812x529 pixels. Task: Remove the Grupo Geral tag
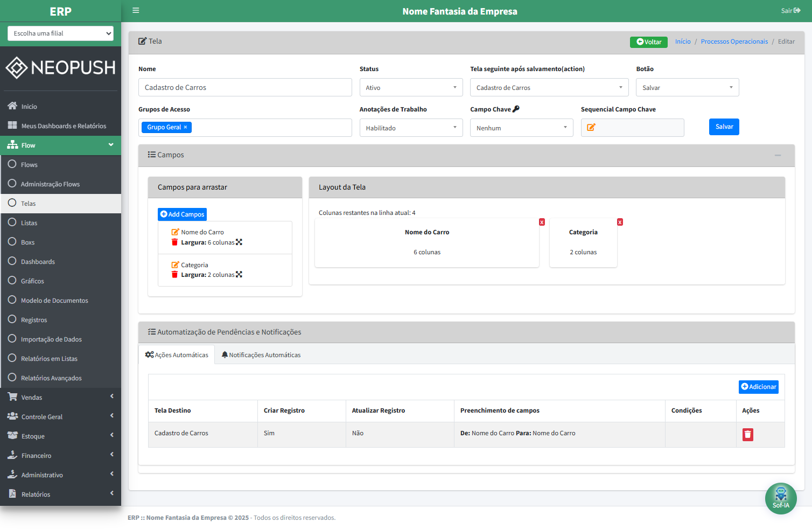pyautogui.click(x=185, y=127)
